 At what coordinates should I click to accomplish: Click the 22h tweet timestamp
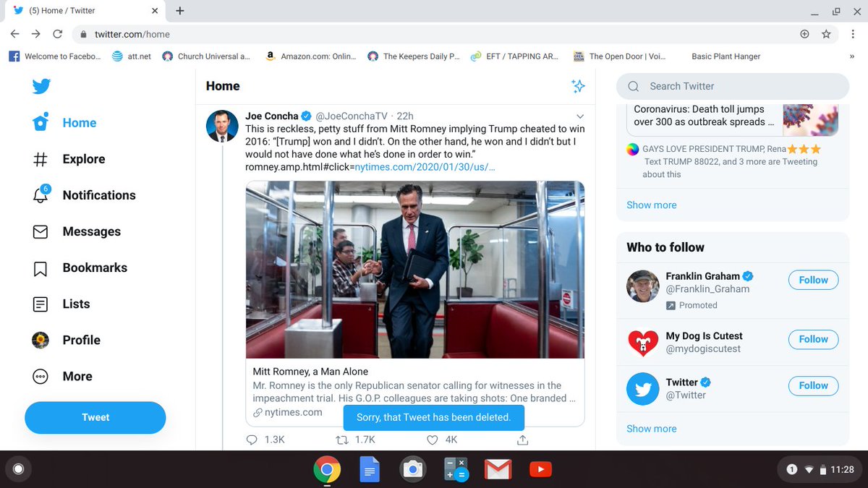[405, 116]
